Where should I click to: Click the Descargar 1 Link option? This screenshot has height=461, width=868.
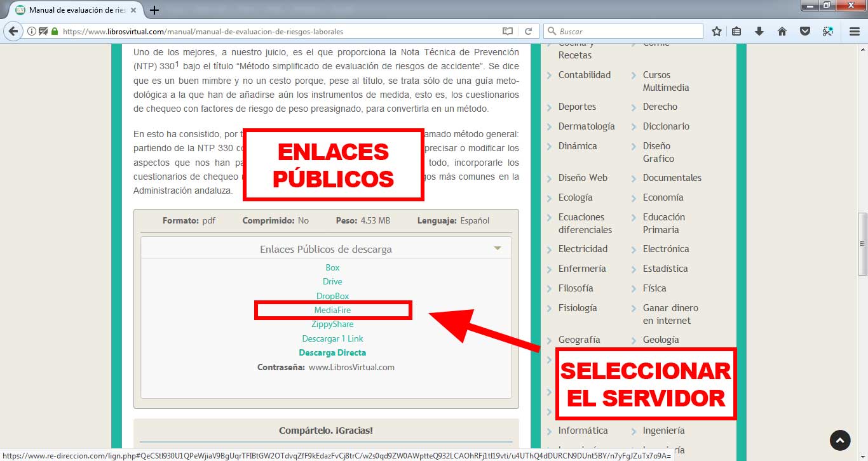pos(332,338)
